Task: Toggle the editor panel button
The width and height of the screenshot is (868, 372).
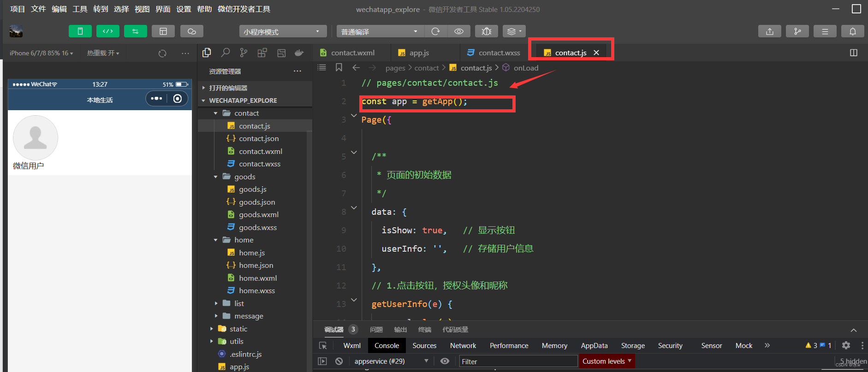Action: [108, 31]
